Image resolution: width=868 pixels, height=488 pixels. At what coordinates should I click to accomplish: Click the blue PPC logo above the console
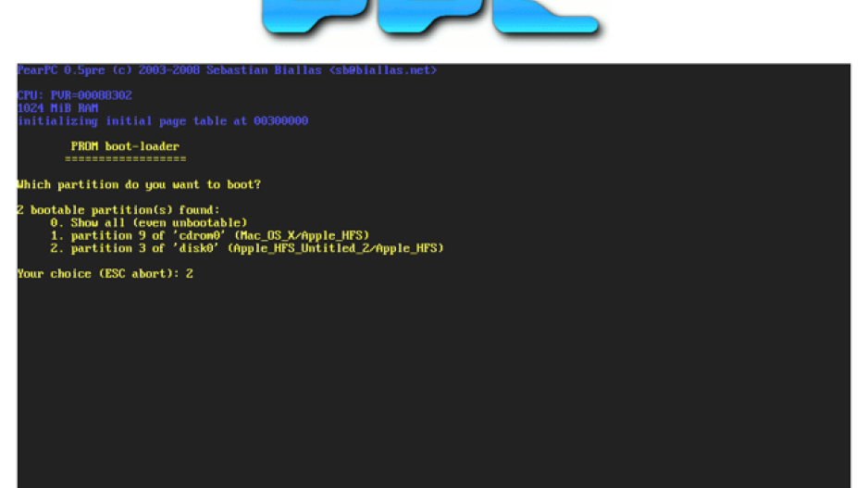coord(432,19)
